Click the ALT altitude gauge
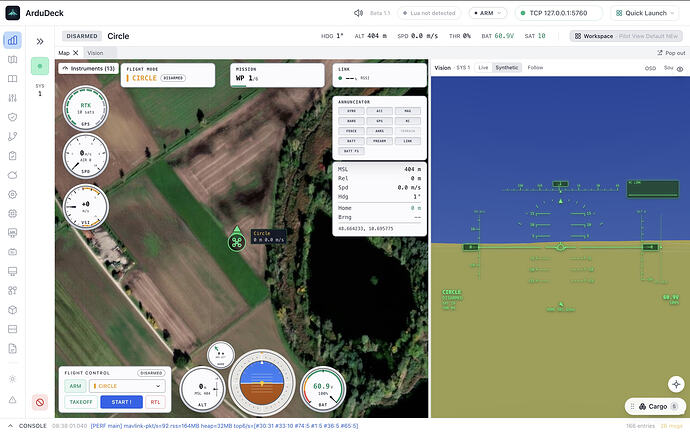690x433 pixels. (202, 389)
